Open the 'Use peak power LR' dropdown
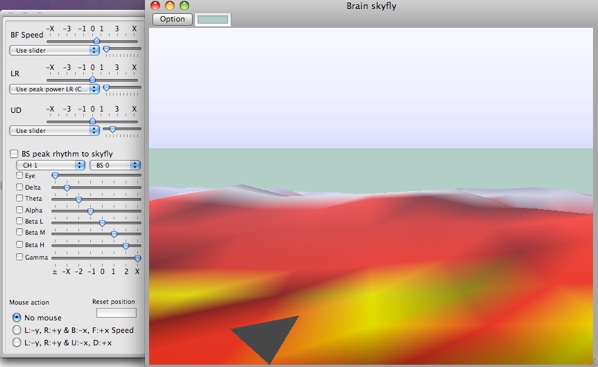The image size is (598, 367). [x=54, y=89]
